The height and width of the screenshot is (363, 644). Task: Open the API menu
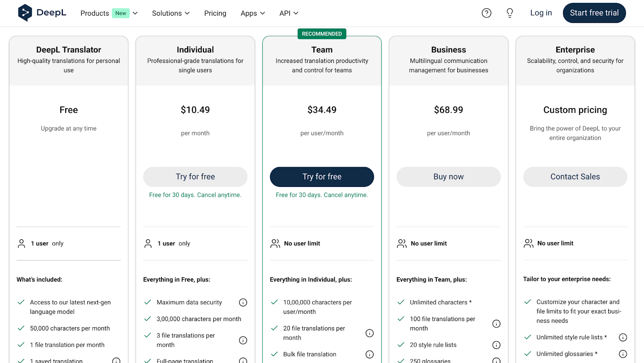288,13
